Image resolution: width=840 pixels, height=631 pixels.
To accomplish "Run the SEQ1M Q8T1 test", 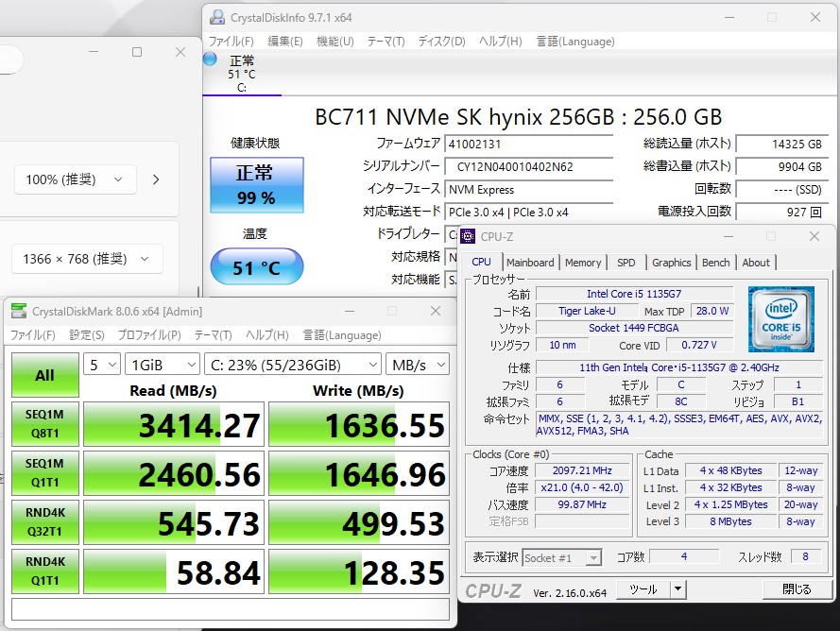I will click(44, 425).
